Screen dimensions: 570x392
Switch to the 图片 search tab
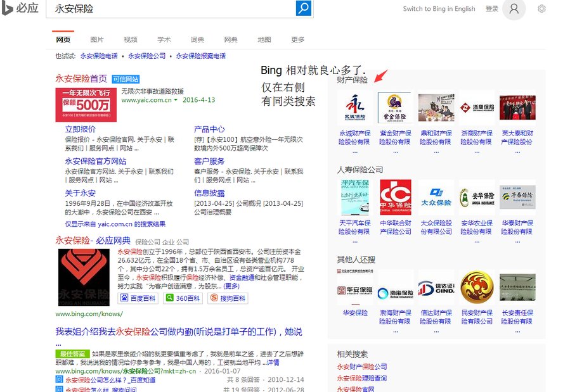pos(97,39)
